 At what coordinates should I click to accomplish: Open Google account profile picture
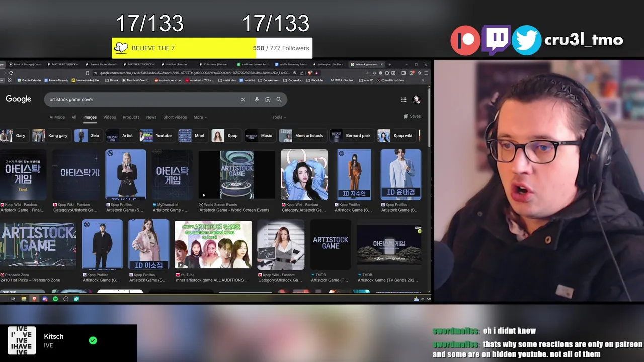click(416, 100)
